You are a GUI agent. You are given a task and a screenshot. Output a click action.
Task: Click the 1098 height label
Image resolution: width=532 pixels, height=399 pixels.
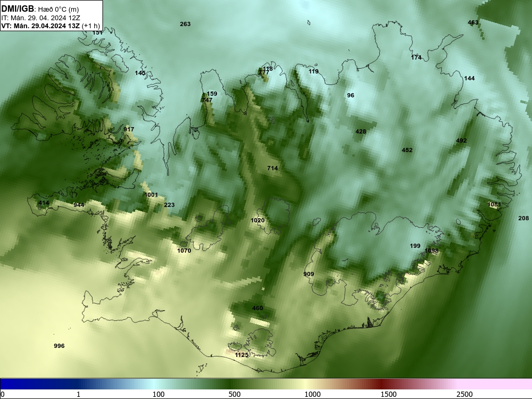(x=431, y=251)
